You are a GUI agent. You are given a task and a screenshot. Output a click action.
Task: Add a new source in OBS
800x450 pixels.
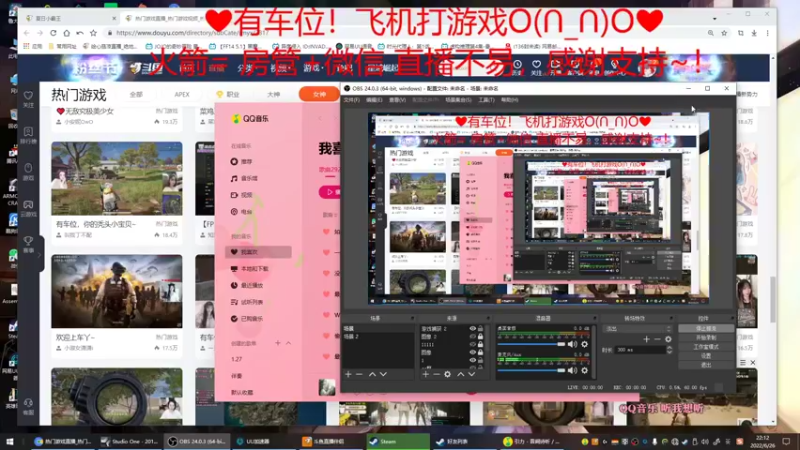pos(426,374)
